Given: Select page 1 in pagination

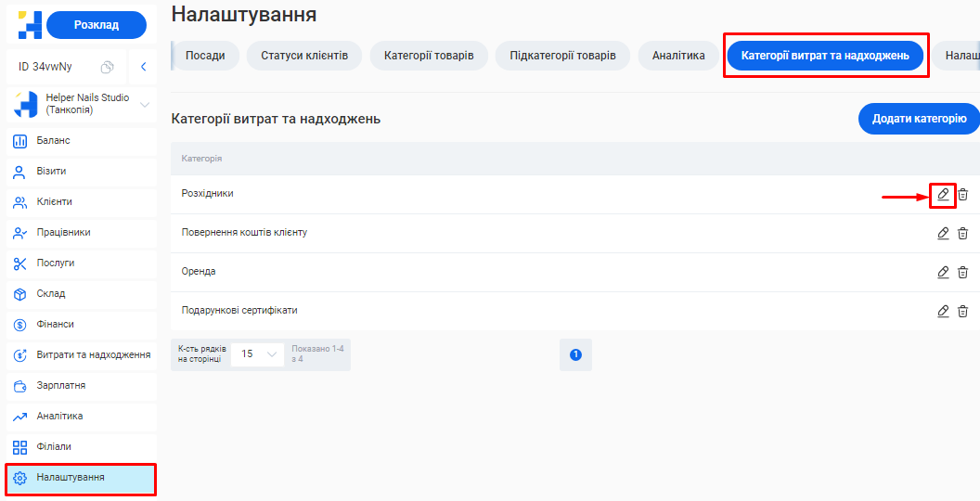Looking at the screenshot, I should pos(575,354).
